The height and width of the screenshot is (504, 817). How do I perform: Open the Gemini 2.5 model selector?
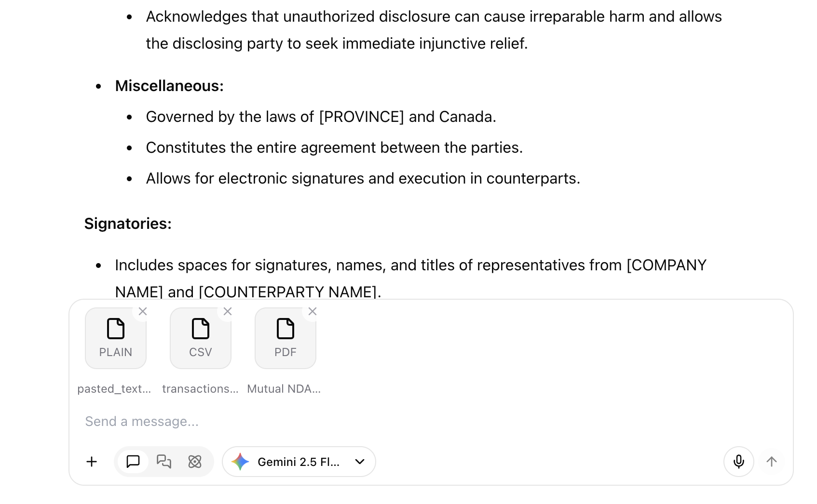coord(299,462)
